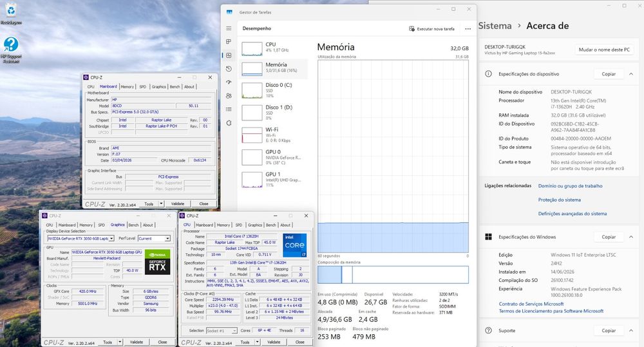Click Executar nova tarefa button

[x=431, y=29]
